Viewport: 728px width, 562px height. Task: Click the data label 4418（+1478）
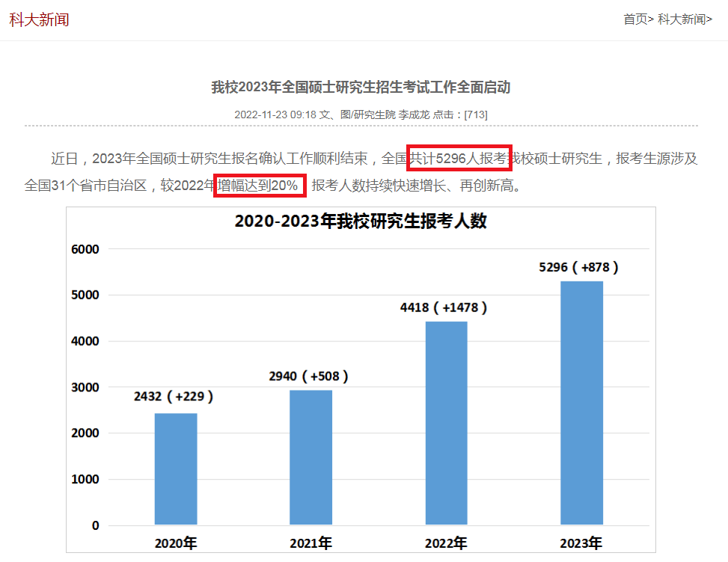click(x=446, y=306)
